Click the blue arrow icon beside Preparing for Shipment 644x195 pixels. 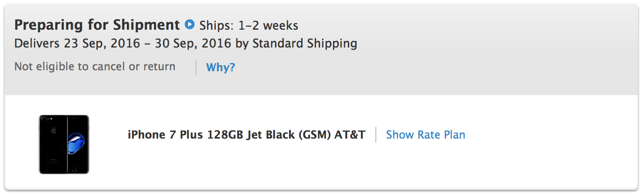(190, 24)
